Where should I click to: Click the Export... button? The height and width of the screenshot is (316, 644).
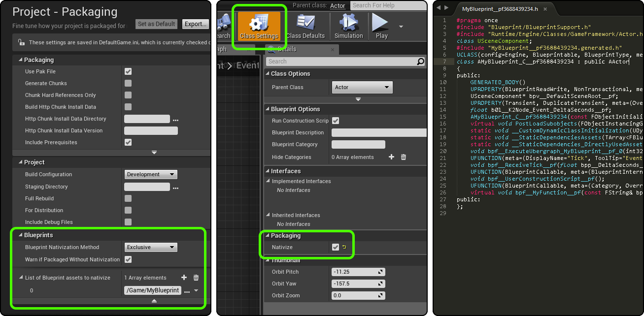pos(195,24)
